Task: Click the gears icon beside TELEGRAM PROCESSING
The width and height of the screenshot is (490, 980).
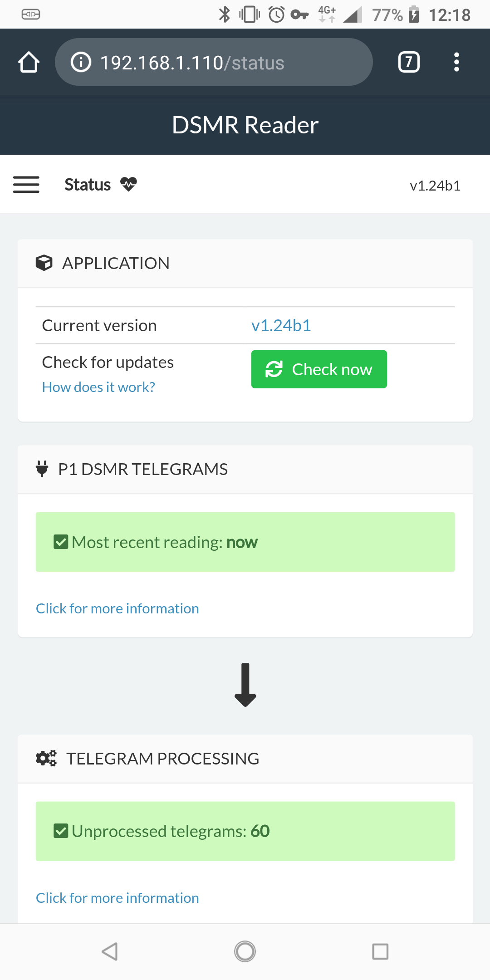Action: (46, 758)
